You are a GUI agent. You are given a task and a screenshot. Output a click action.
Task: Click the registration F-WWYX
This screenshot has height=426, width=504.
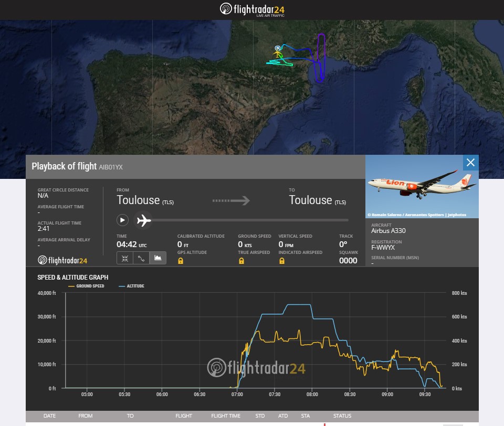click(x=383, y=248)
